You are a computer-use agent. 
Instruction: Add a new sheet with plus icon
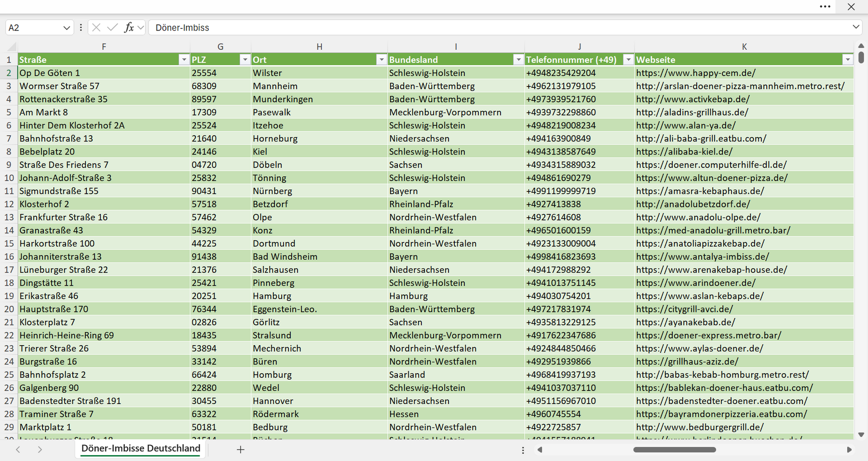(x=241, y=449)
